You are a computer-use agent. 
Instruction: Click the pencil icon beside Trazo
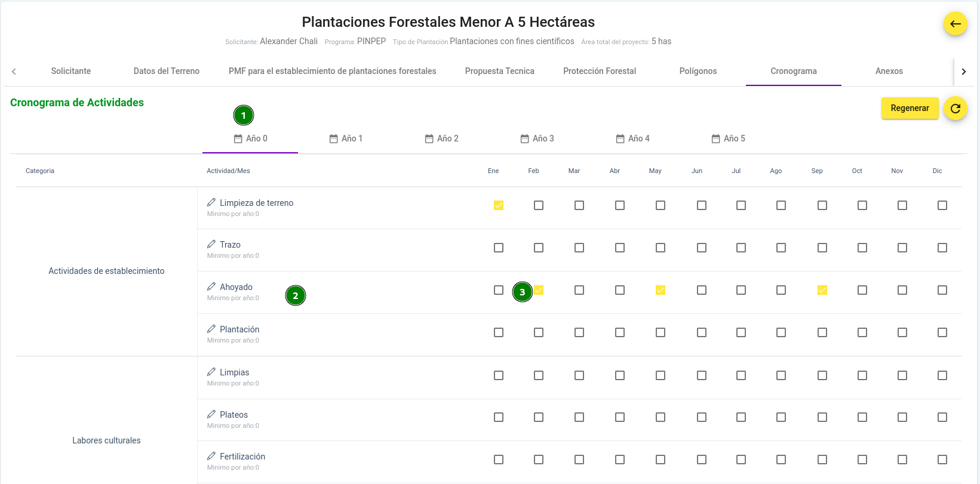coord(211,244)
